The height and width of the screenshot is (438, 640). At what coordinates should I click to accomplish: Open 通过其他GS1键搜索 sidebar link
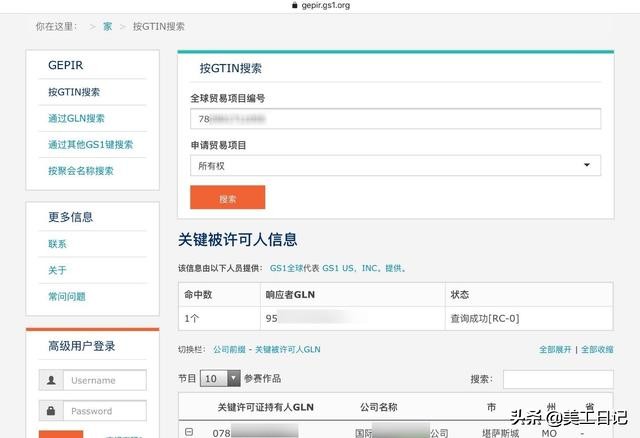tap(91, 145)
